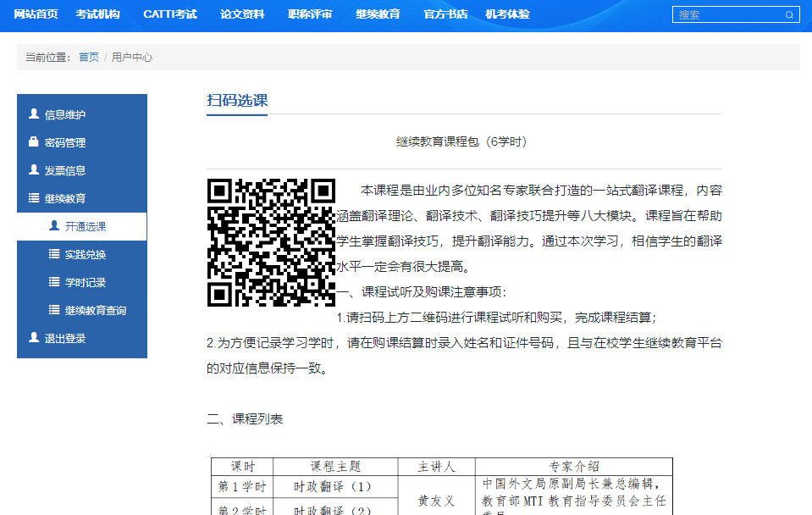Click the person icon beside 开通选课
Screen dimensions: 812x515
[54, 226]
